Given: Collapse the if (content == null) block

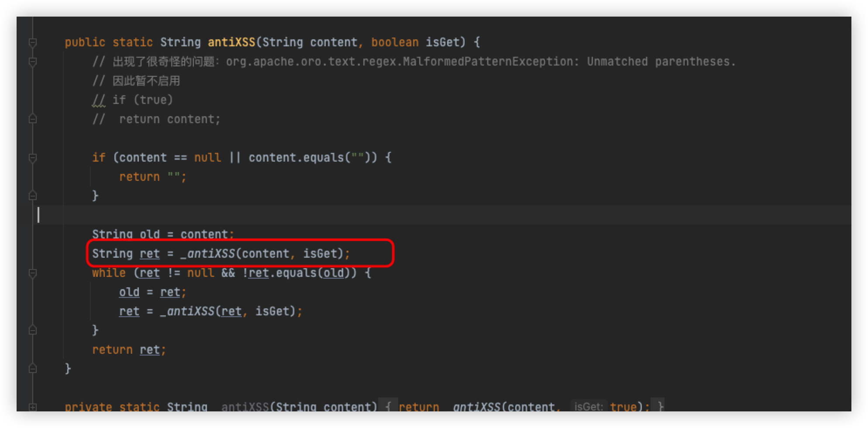Looking at the screenshot, I should (x=33, y=158).
